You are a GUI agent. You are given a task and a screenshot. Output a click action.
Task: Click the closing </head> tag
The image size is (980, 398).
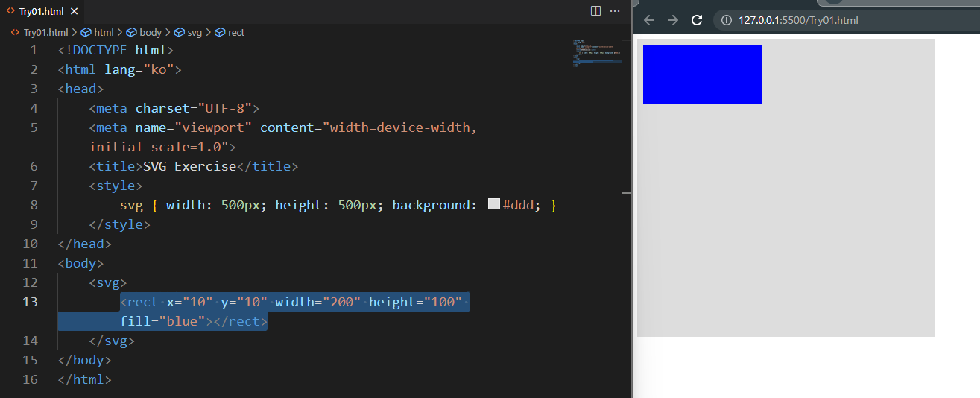click(85, 244)
